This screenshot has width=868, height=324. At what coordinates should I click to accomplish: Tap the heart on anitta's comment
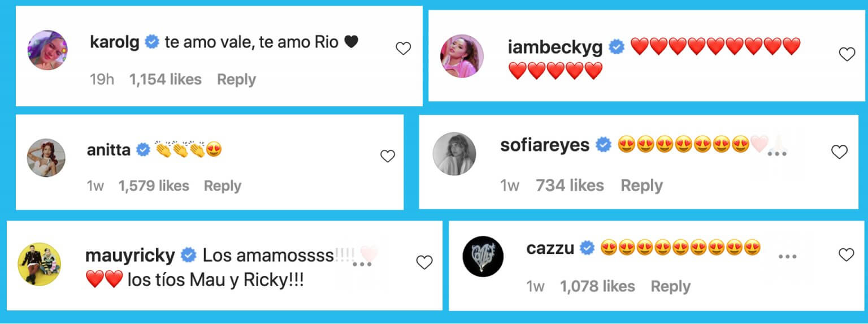tap(387, 157)
